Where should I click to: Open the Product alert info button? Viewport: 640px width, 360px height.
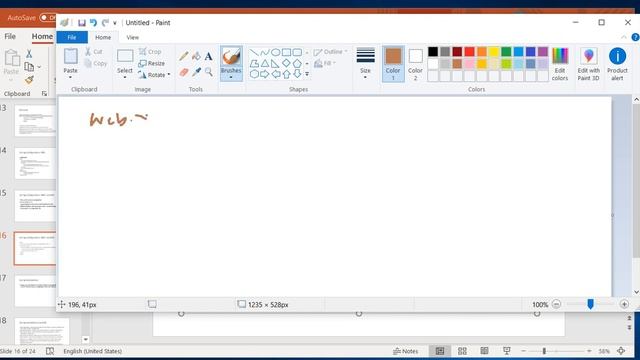pos(617,64)
